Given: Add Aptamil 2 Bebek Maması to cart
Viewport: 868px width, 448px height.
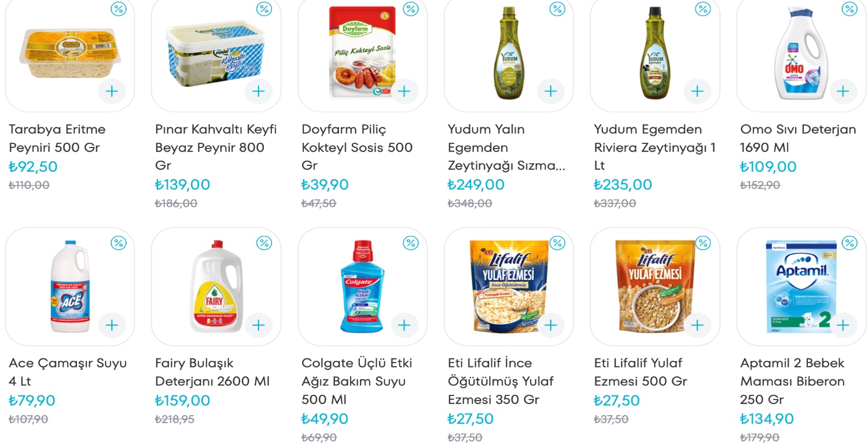Looking at the screenshot, I should [x=843, y=325].
